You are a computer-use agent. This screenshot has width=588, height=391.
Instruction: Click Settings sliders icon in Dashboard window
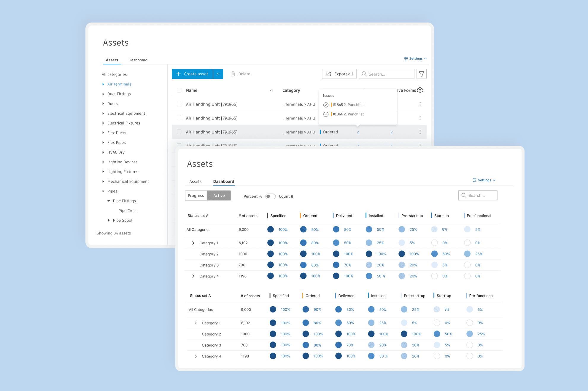click(474, 180)
